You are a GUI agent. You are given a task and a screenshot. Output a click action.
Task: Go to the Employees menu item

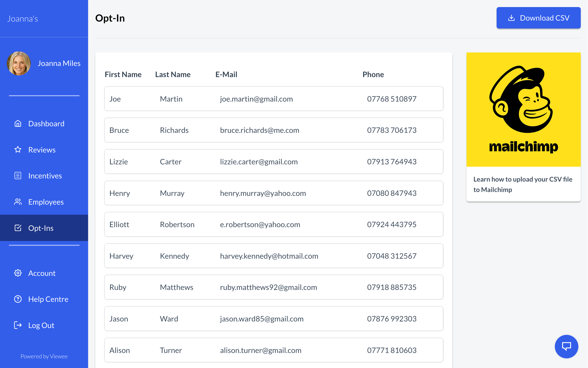click(x=46, y=202)
